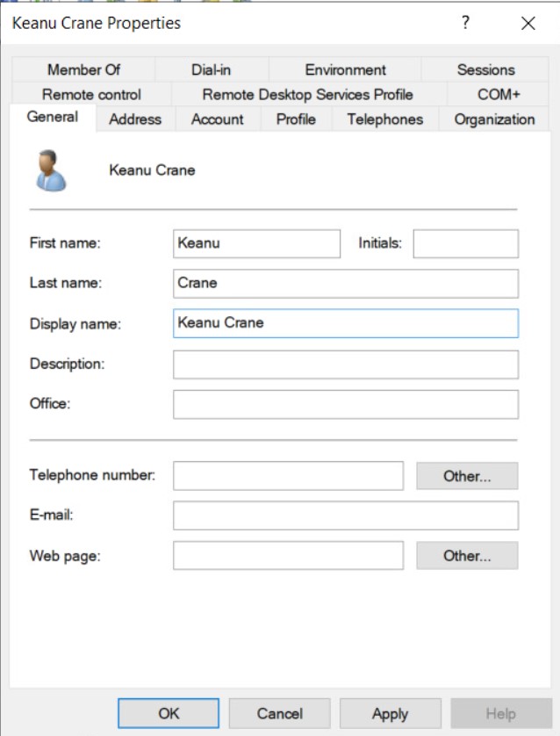
Task: Click the user avatar icon beside Keanu Crane
Action: coord(52,171)
